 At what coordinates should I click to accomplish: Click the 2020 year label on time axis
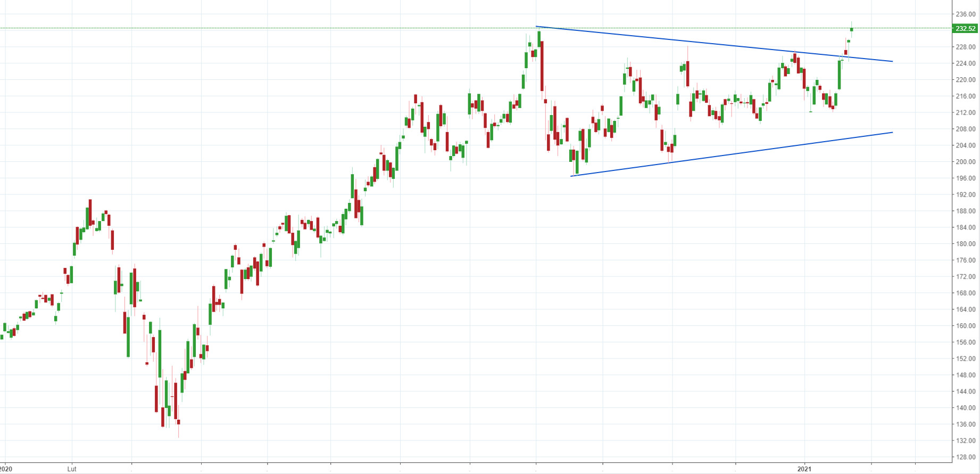[6, 469]
